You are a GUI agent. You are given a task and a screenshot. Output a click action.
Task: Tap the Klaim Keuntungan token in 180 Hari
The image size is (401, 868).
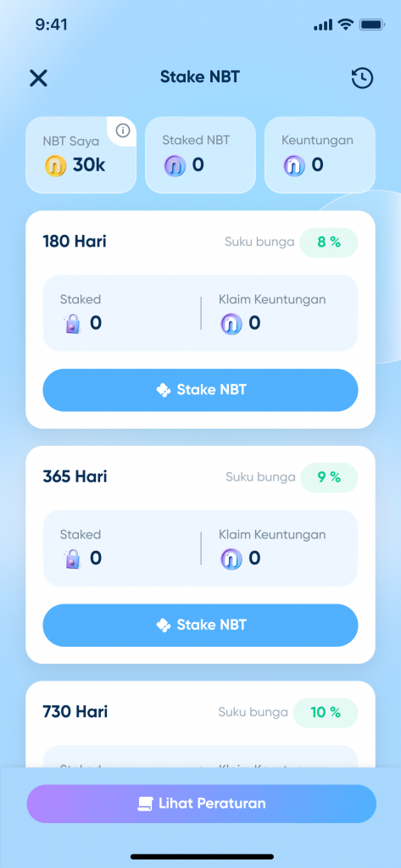click(x=231, y=323)
